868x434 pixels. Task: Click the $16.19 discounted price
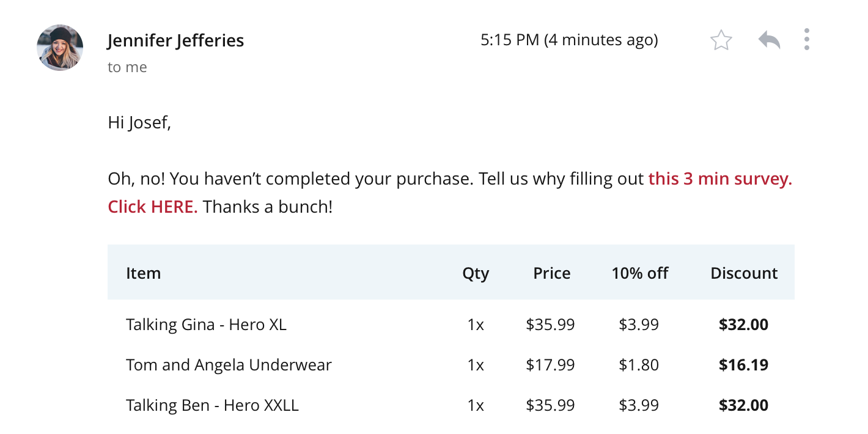pos(743,365)
